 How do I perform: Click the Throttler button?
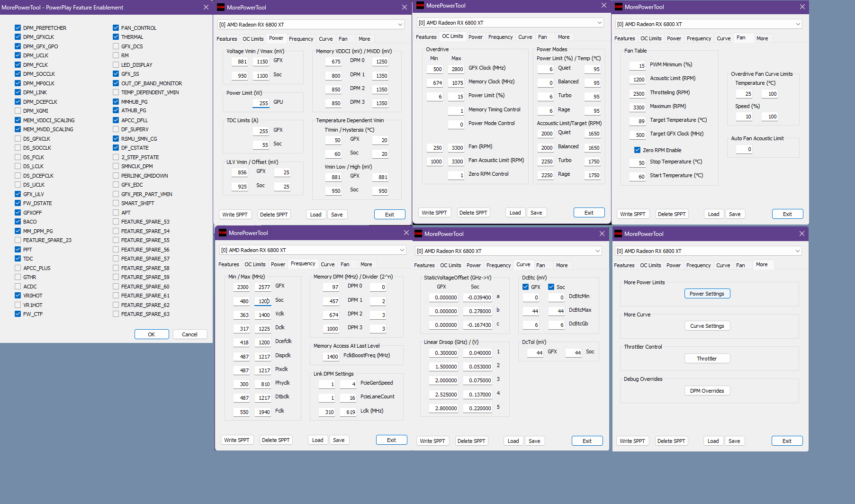[707, 359]
